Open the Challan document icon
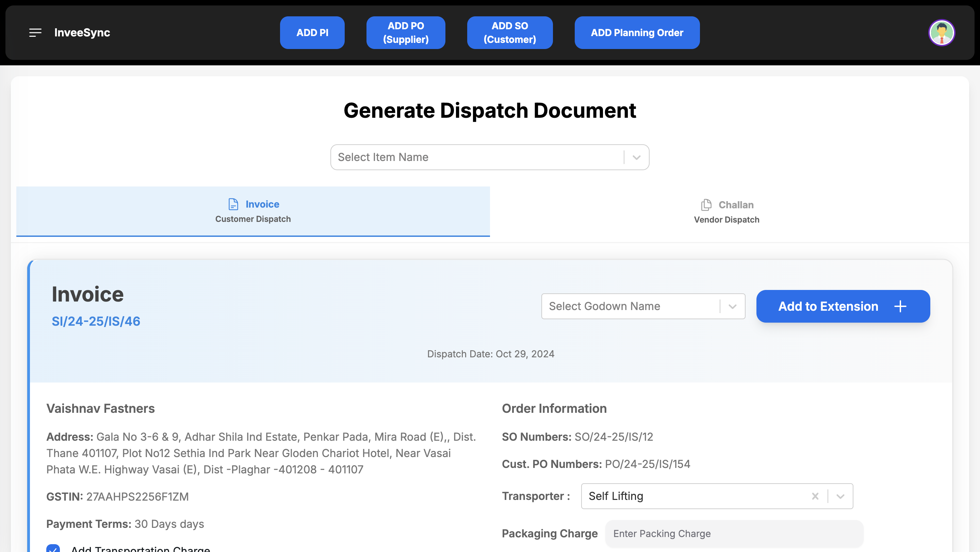The height and width of the screenshot is (552, 980). click(x=706, y=205)
